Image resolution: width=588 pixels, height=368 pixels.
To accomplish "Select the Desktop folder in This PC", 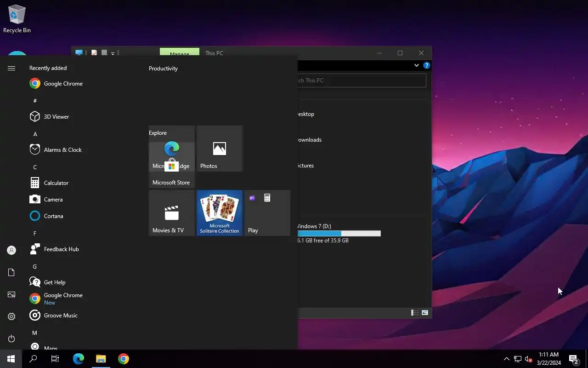I will (306, 114).
